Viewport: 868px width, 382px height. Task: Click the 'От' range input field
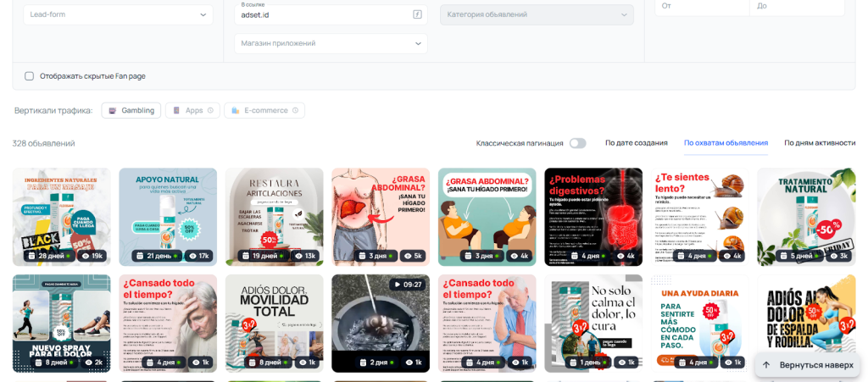pyautogui.click(x=702, y=7)
